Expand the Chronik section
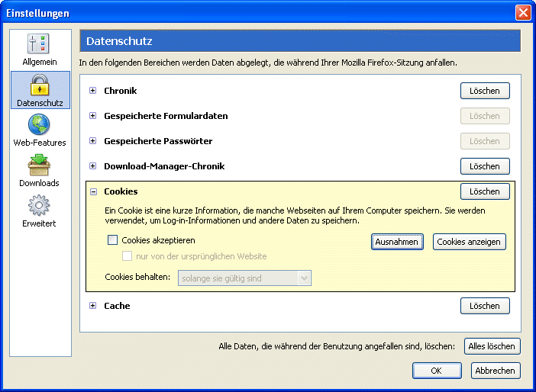The image size is (536, 392). (93, 91)
